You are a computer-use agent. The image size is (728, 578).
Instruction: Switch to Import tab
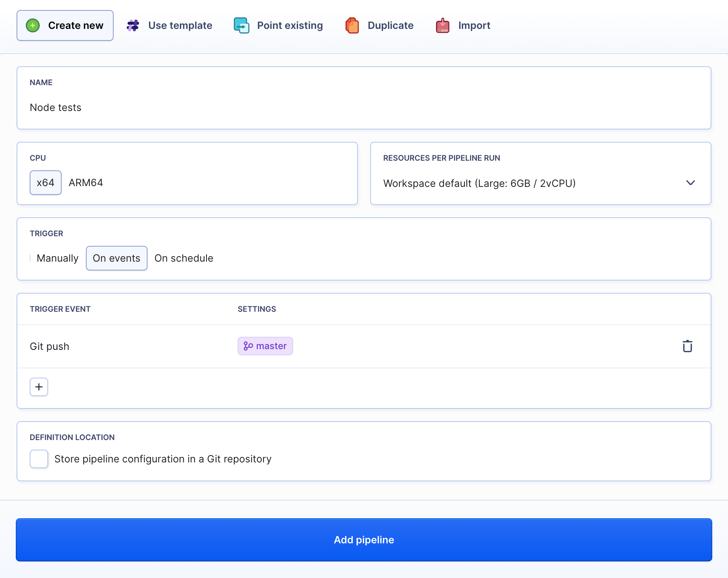click(463, 25)
